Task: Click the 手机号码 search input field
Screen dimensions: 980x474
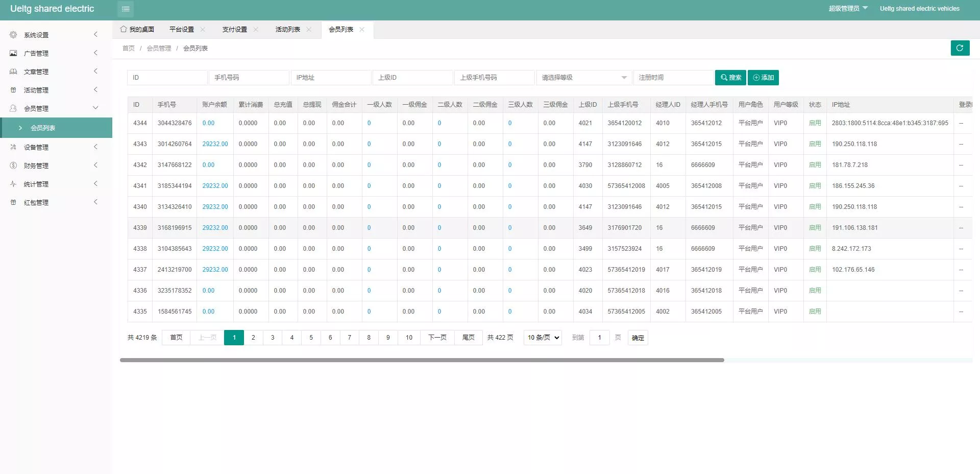Action: pos(249,78)
